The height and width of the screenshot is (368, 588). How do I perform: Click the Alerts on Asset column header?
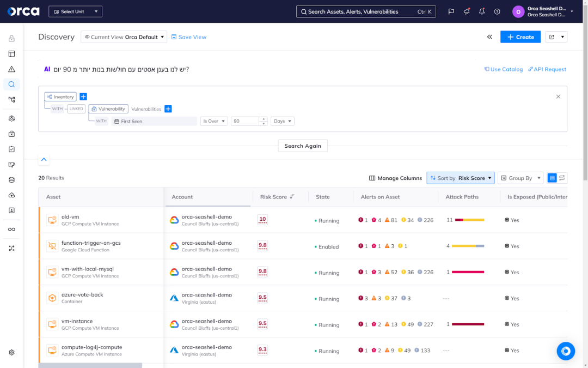tap(380, 197)
